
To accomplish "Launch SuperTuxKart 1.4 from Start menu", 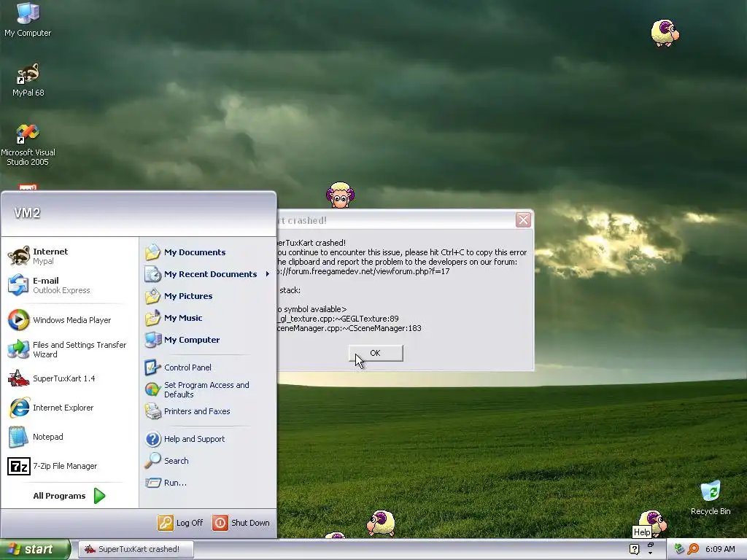I will coord(52,378).
